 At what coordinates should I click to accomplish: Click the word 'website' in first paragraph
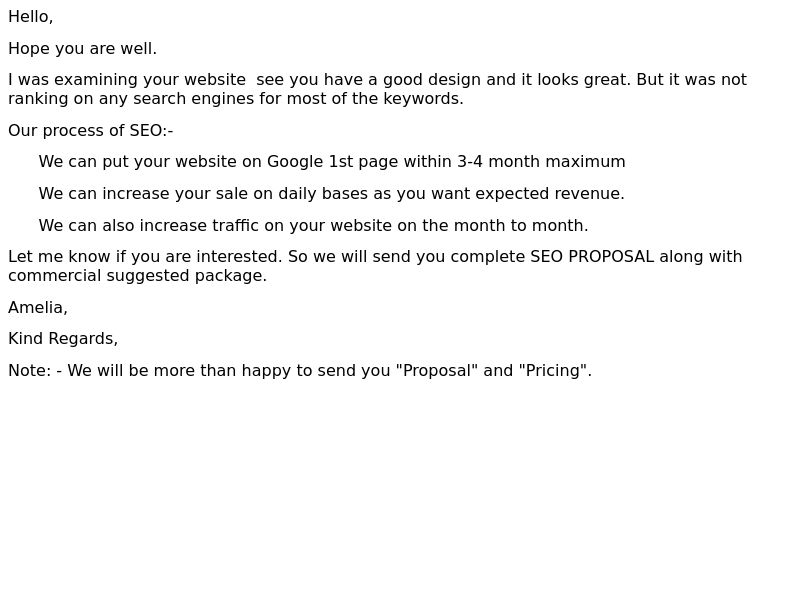tap(215, 80)
